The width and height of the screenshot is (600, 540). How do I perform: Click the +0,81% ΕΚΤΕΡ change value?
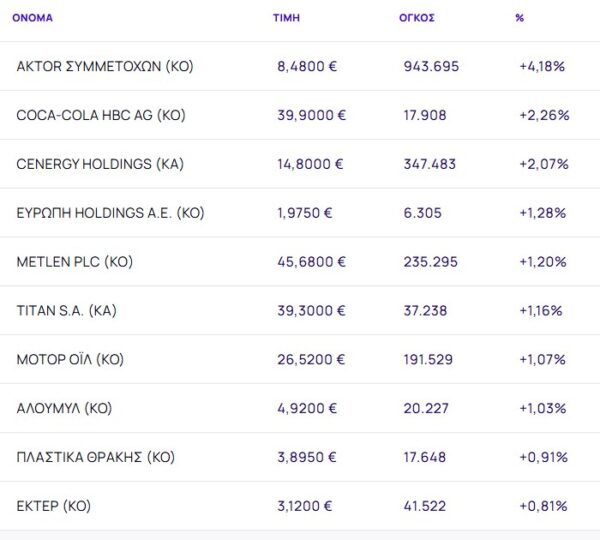click(543, 506)
